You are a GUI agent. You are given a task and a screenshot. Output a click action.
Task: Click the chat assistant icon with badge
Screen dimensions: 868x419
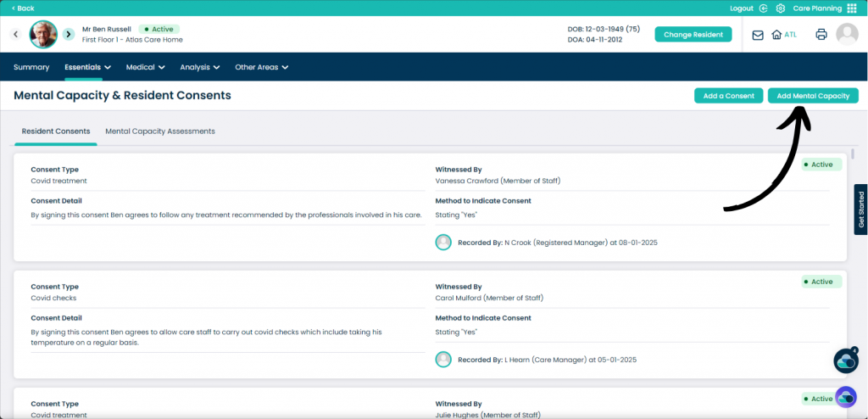[x=846, y=360]
